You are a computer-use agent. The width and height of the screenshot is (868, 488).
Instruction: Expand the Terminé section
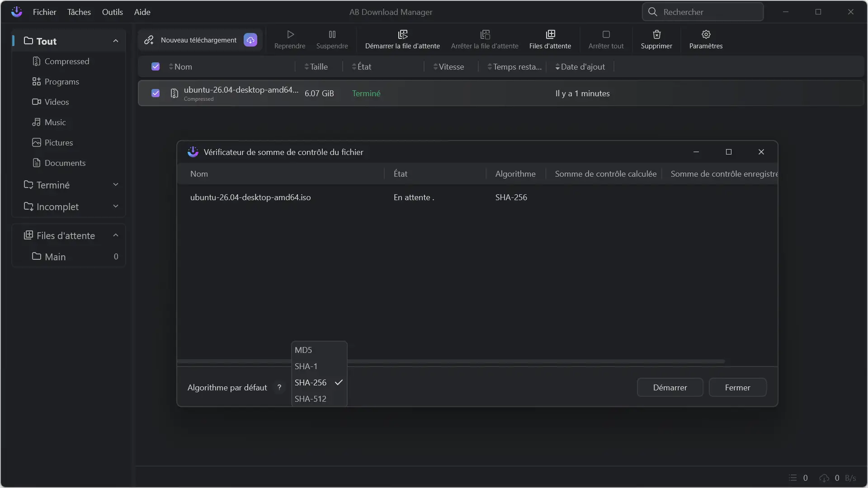click(116, 184)
